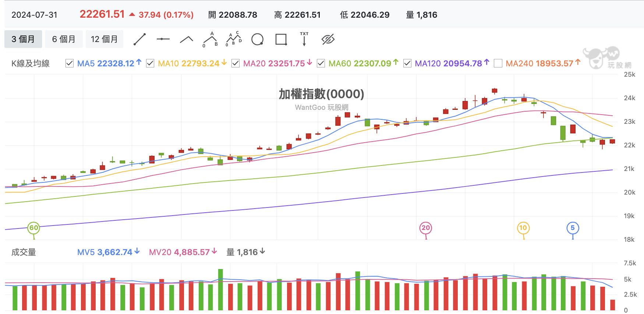
Task: Click the 高 22261.51 high price
Action: 297,15
